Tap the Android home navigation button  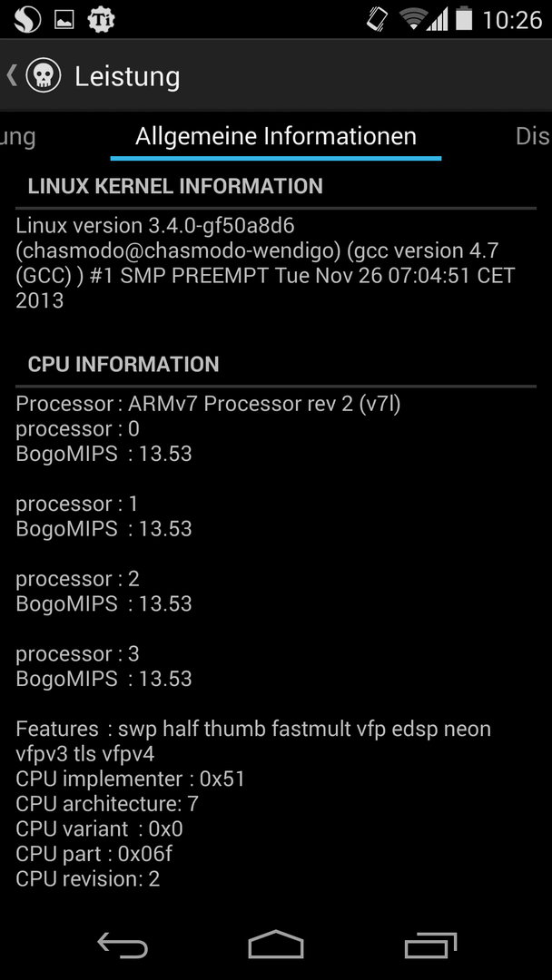click(x=276, y=945)
